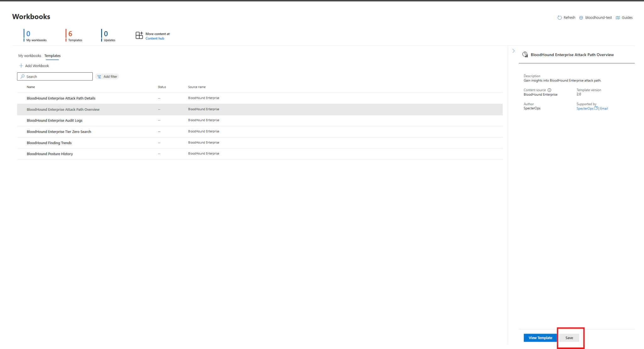This screenshot has width=644, height=349.
Task: Select the BloodHound Posture History template
Action: pyautogui.click(x=50, y=154)
